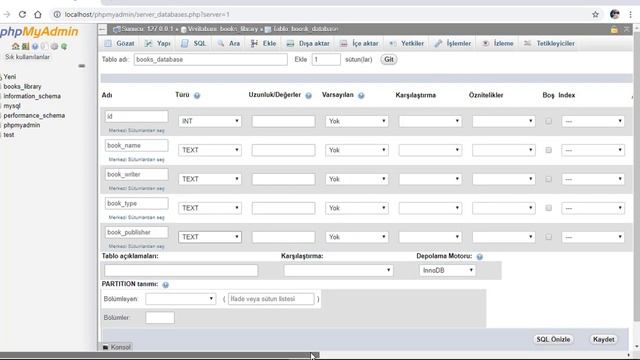Open the Karşılaştırma dropdown for book_type row
This screenshot has height=360, width=640.
430,208
